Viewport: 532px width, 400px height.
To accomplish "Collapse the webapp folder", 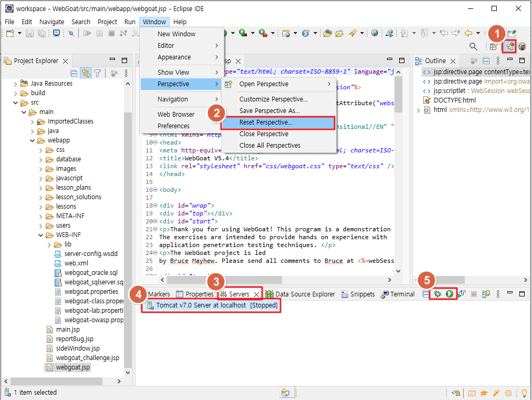I will click(x=32, y=140).
